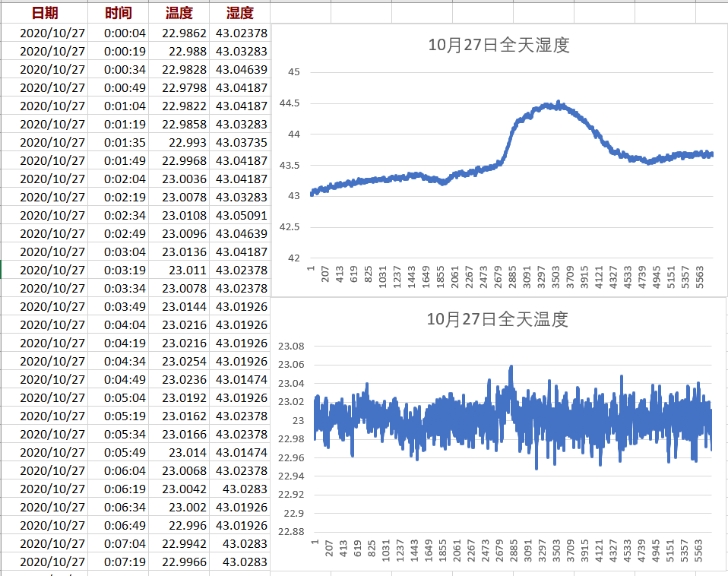Viewport: 728px width, 576px height.
Task: Select the date cell beside time 0:02:49
Action: tap(45, 233)
